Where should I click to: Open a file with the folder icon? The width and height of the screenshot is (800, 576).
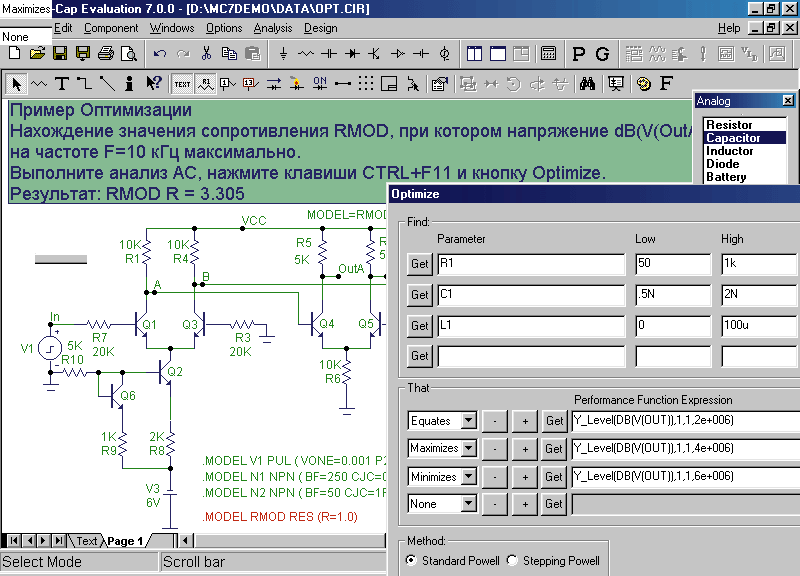pos(37,54)
